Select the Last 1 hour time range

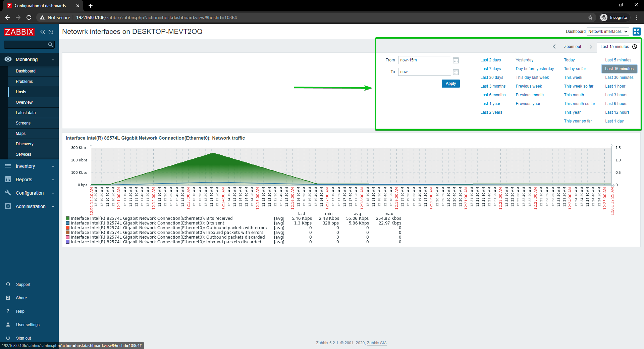(x=615, y=86)
